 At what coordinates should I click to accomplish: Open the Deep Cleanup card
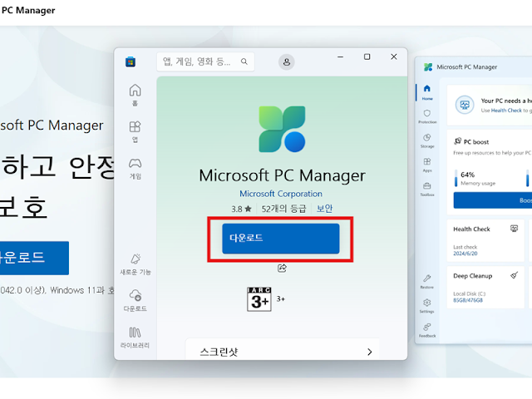point(485,288)
